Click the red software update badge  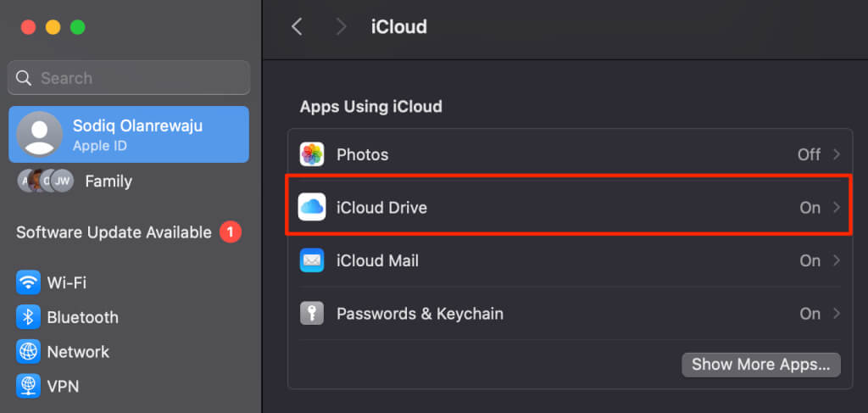click(x=231, y=232)
